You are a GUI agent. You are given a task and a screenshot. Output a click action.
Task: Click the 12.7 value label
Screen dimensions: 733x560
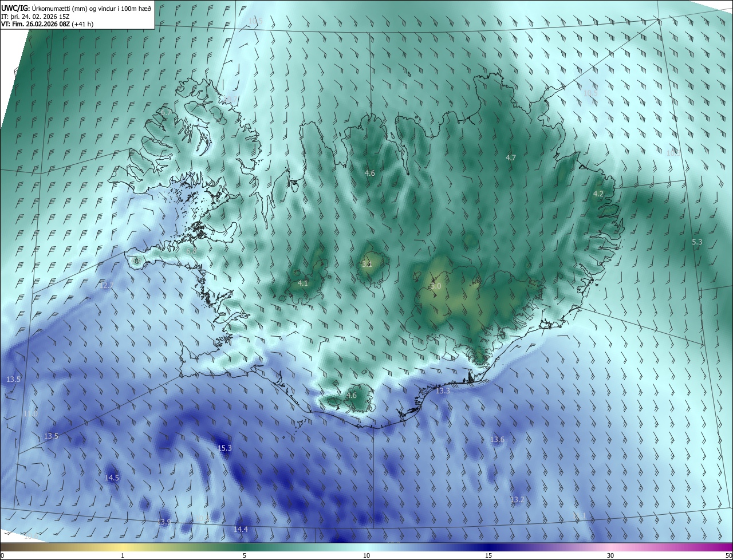point(107,285)
